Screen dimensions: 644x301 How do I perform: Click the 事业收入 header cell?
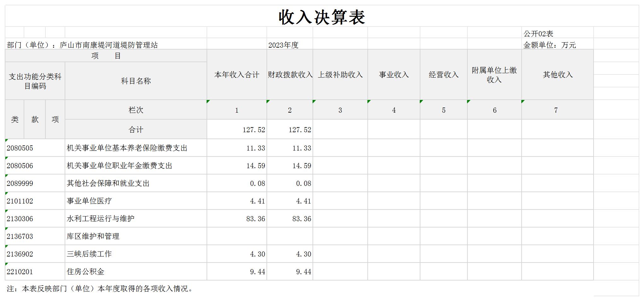(394, 75)
